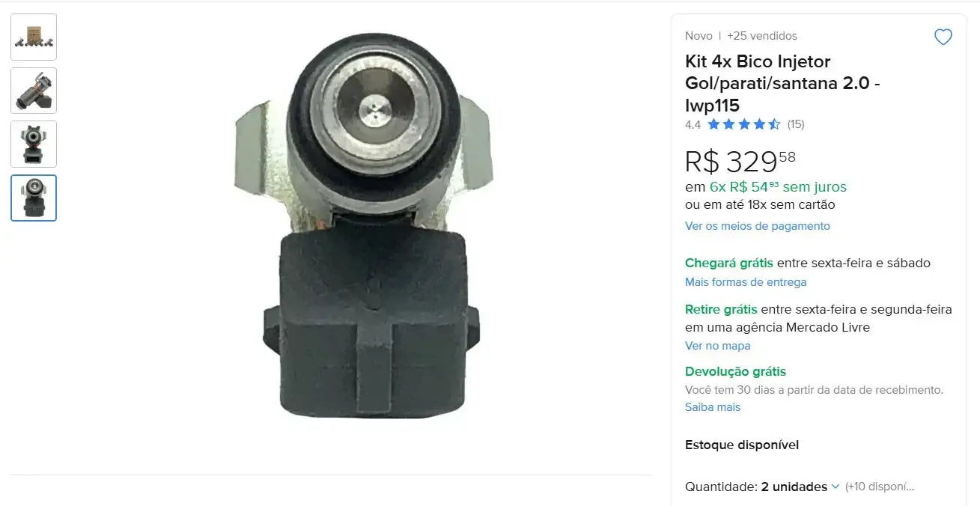This screenshot has width=980, height=506.
Task: Click the '6x R$ 54 sem juros' installment text
Action: tap(778, 187)
